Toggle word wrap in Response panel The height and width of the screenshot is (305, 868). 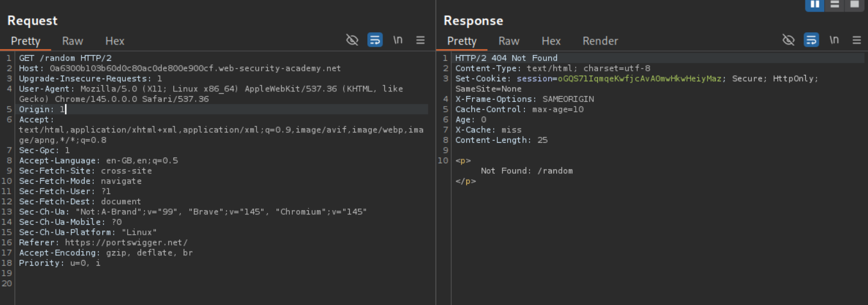click(811, 40)
